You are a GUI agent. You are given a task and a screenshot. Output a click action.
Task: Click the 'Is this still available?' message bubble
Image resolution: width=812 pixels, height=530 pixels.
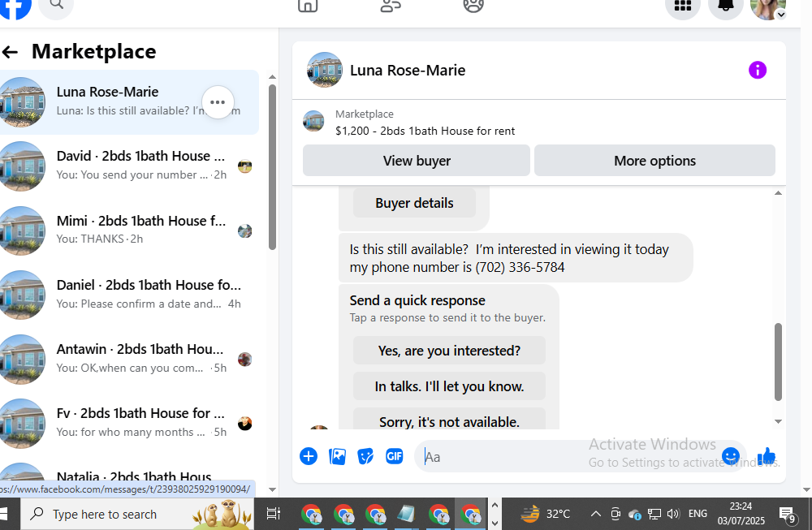tap(516, 258)
